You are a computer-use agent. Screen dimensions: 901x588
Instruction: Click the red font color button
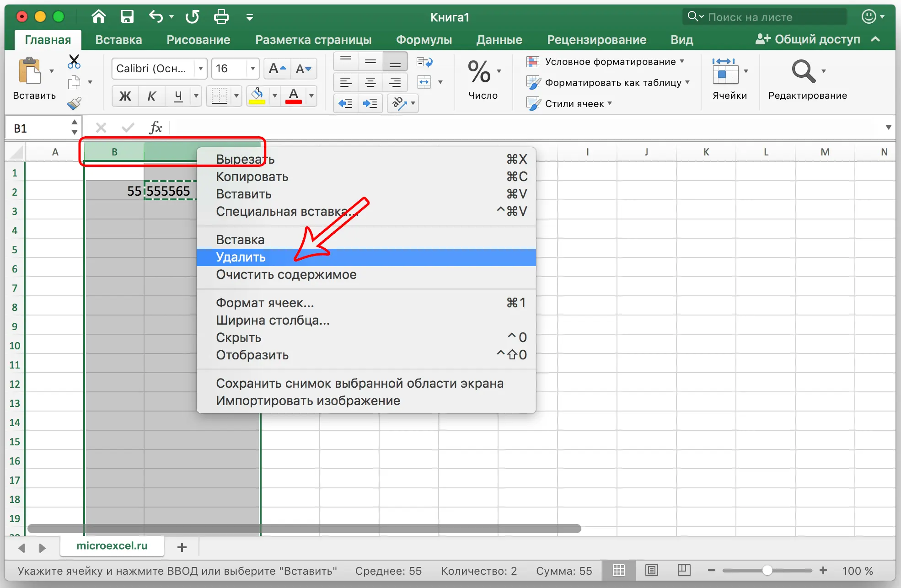(294, 96)
